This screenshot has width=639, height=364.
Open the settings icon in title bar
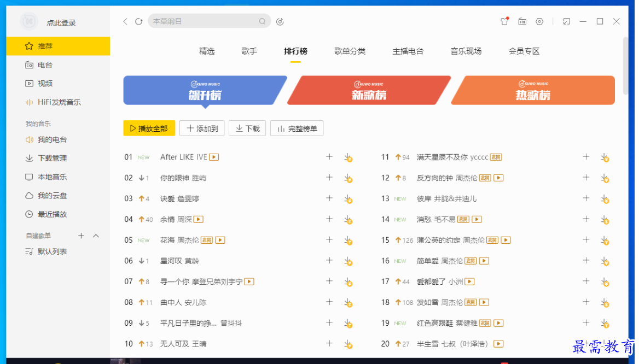click(539, 21)
